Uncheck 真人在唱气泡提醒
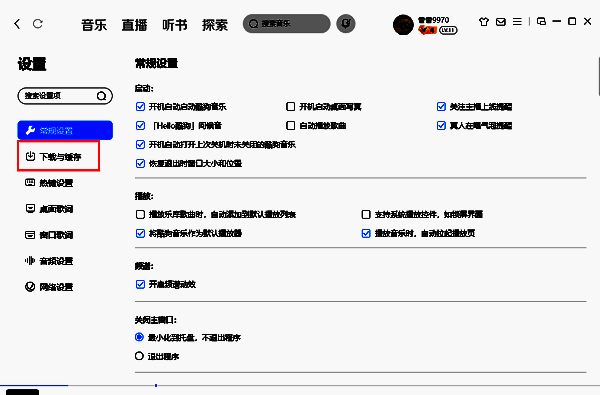Image resolution: width=600 pixels, height=395 pixels. tap(441, 126)
